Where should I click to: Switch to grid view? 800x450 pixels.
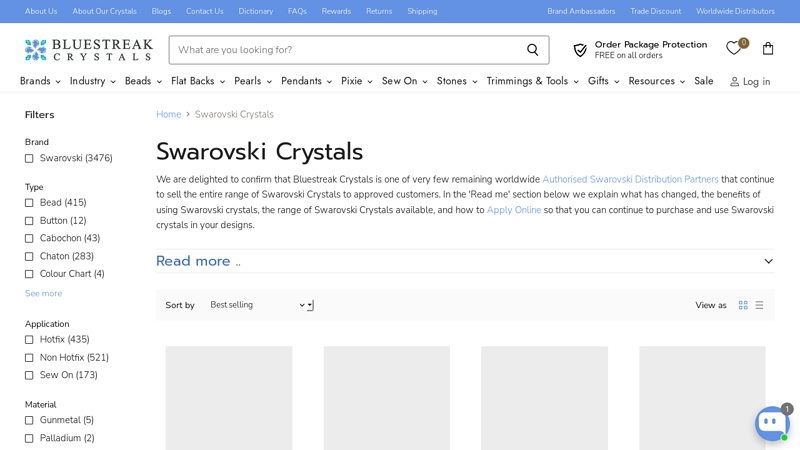(743, 305)
